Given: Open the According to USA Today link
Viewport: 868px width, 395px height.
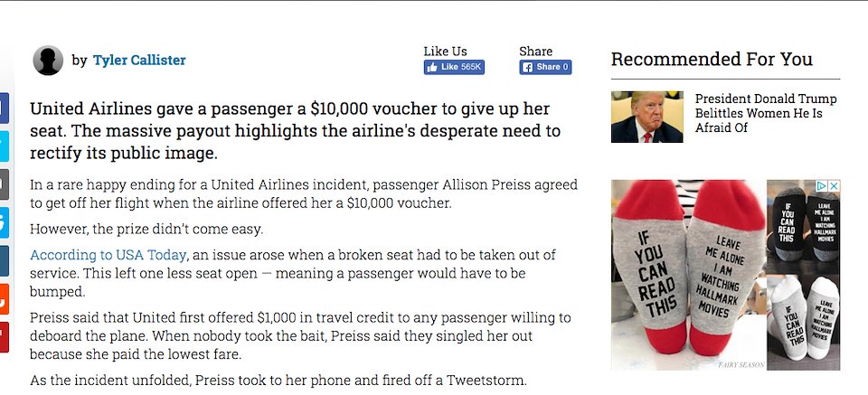Looking at the screenshot, I should pos(108,255).
